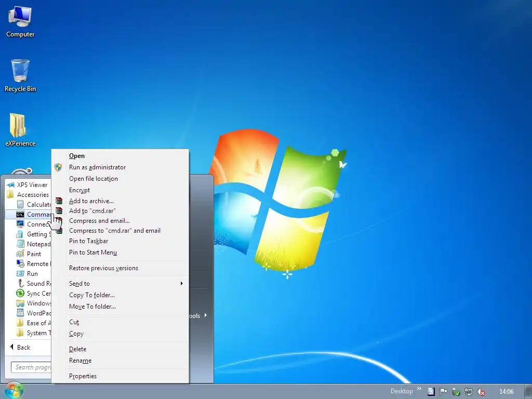Viewport: 532px width, 399px height.
Task: Click the WinRAR icon beside Add to "cmd.rar"
Action: [x=59, y=211]
